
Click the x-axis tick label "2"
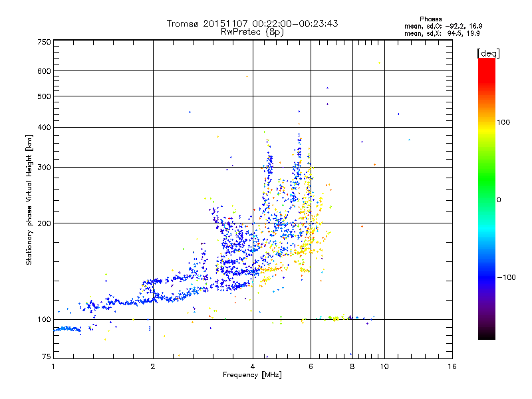coord(153,366)
